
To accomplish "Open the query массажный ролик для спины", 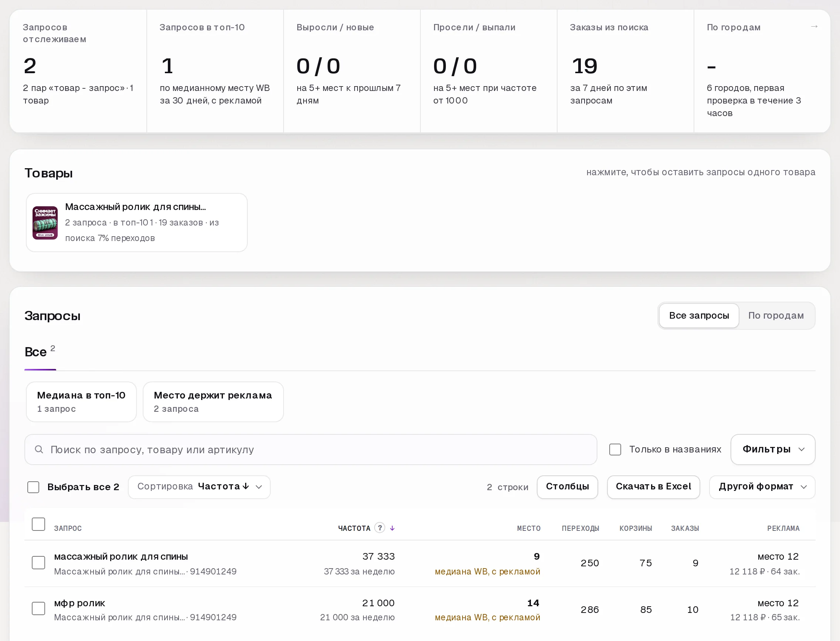I will pos(121,556).
